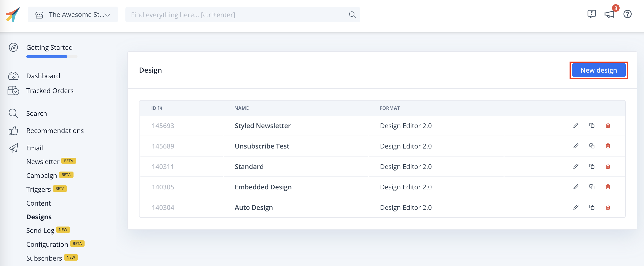Click inside the Find everything search field
Screen dimensions: 644x266
click(x=225, y=15)
